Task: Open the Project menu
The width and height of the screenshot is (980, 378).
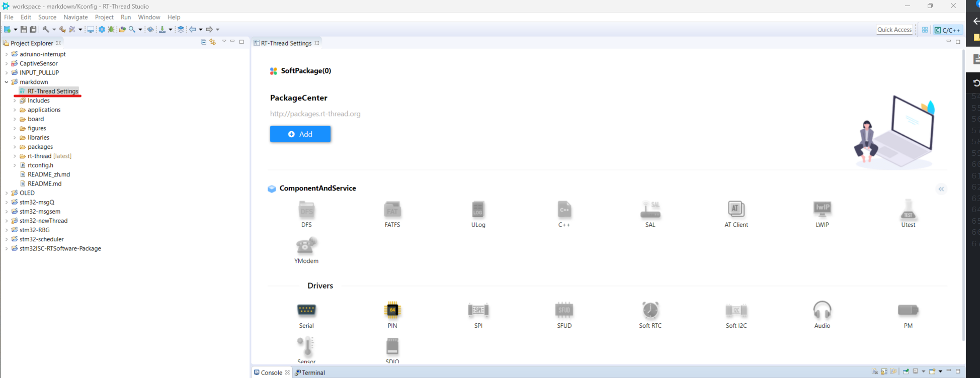Action: [104, 17]
